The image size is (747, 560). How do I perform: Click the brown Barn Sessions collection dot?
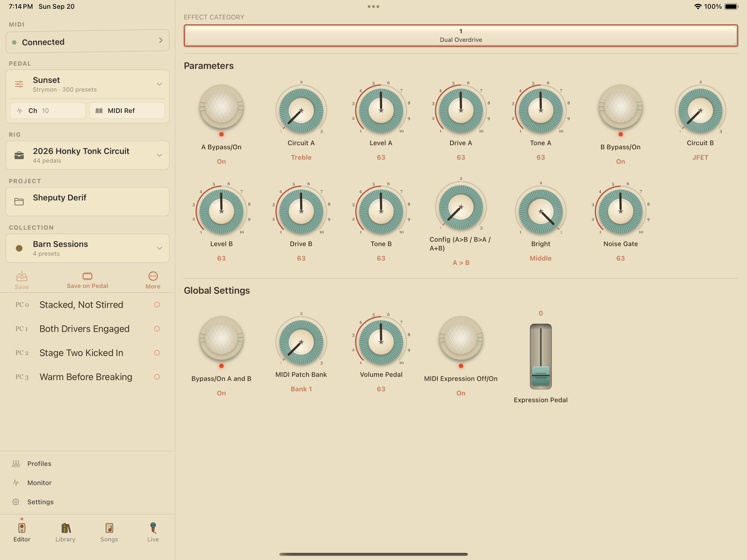19,248
